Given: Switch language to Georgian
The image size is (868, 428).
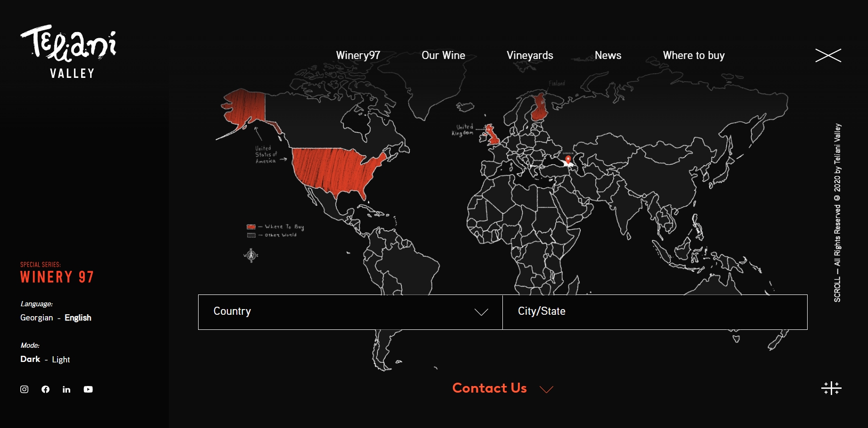Looking at the screenshot, I should pyautogui.click(x=37, y=318).
